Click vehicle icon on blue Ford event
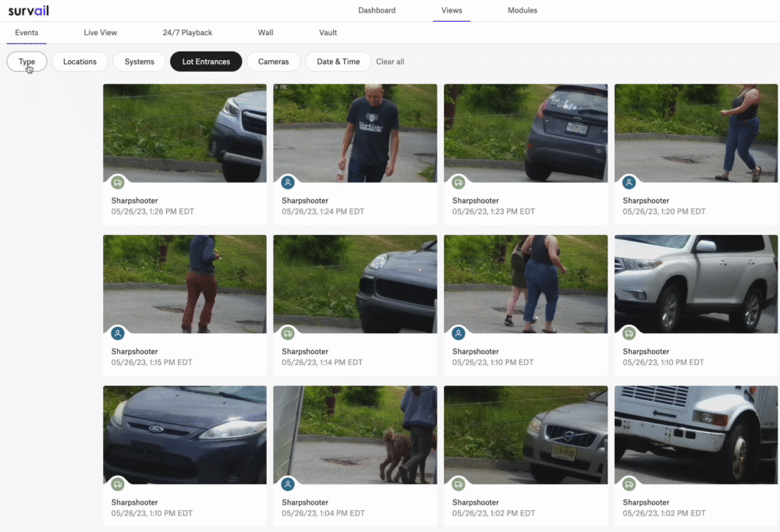 118,484
